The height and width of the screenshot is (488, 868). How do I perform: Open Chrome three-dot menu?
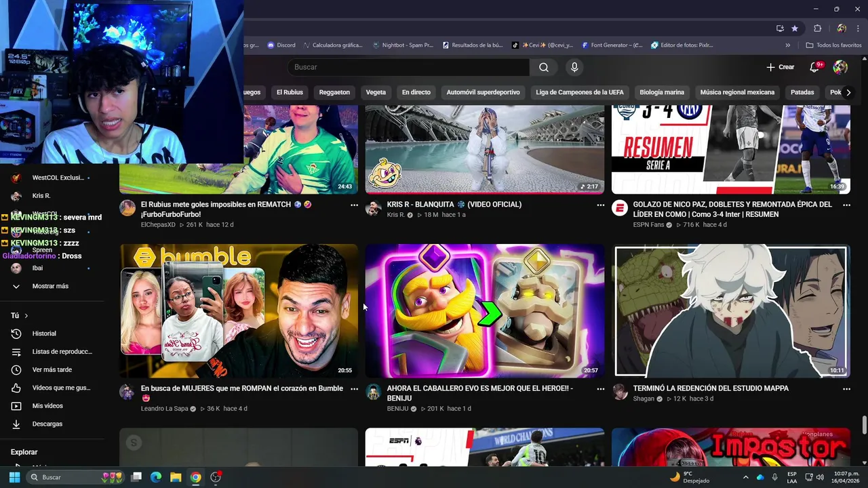click(856, 28)
